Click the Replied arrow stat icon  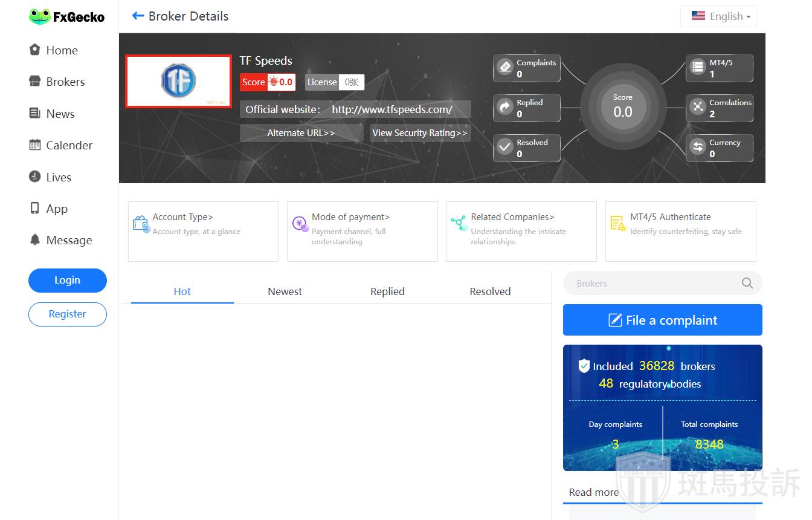click(x=505, y=107)
